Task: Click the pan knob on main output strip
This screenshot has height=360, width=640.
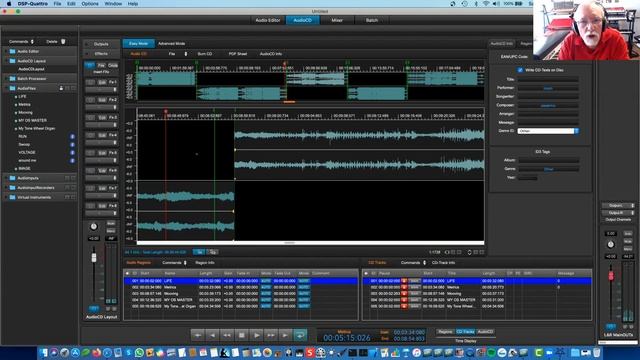Action: pos(611,244)
